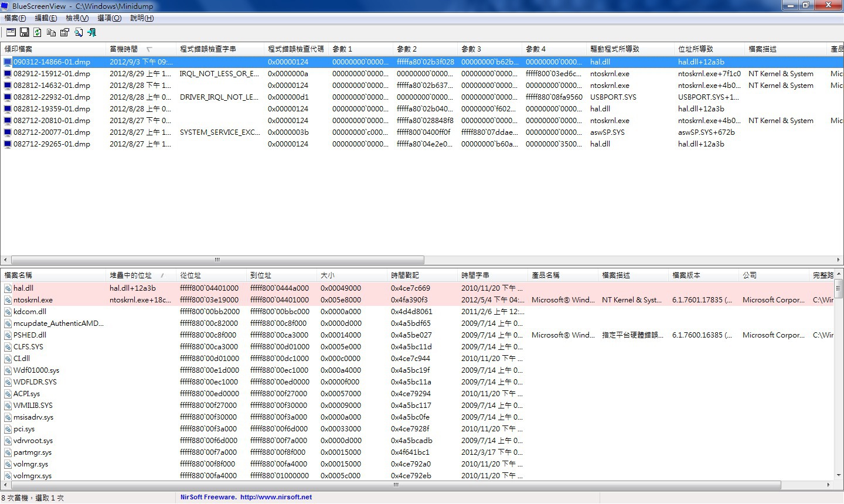The height and width of the screenshot is (504, 844).
Task: Select the 082712-20077-01.dmp row
Action: (52, 132)
